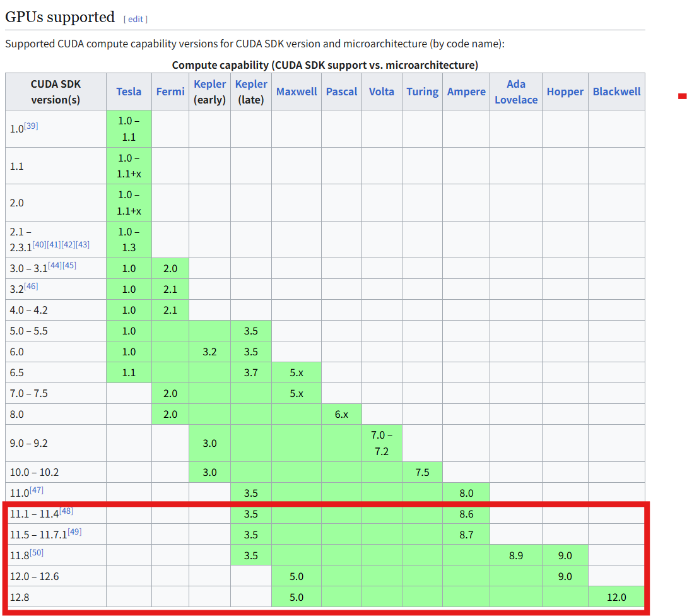Click citation [47] beside version 11.0
687x616 pixels.
37,490
